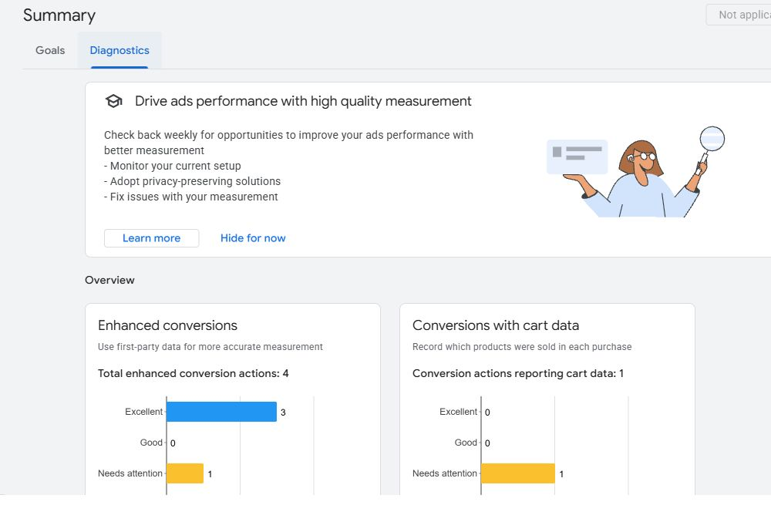Click the Excellent label in Enhanced conversions chart

pyautogui.click(x=143, y=412)
